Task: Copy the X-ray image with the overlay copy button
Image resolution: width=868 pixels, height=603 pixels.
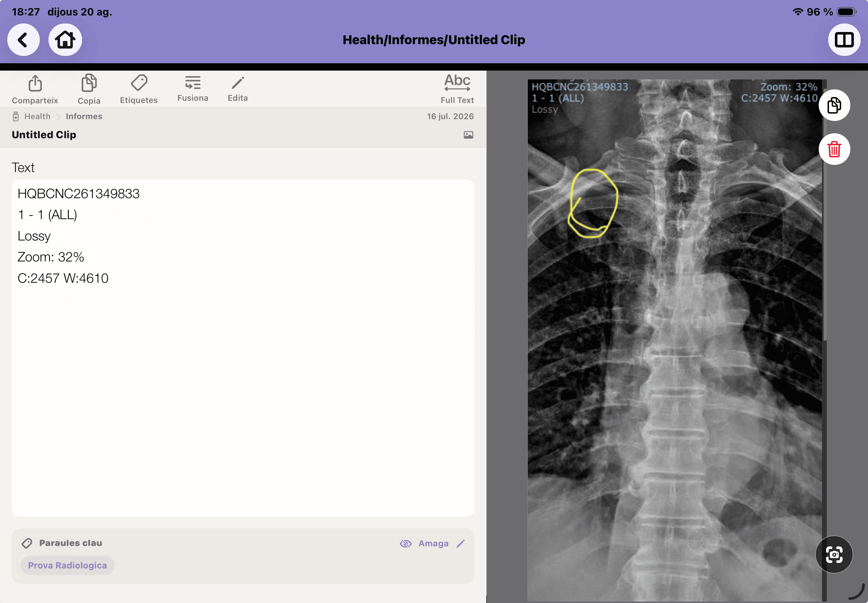Action: (834, 105)
